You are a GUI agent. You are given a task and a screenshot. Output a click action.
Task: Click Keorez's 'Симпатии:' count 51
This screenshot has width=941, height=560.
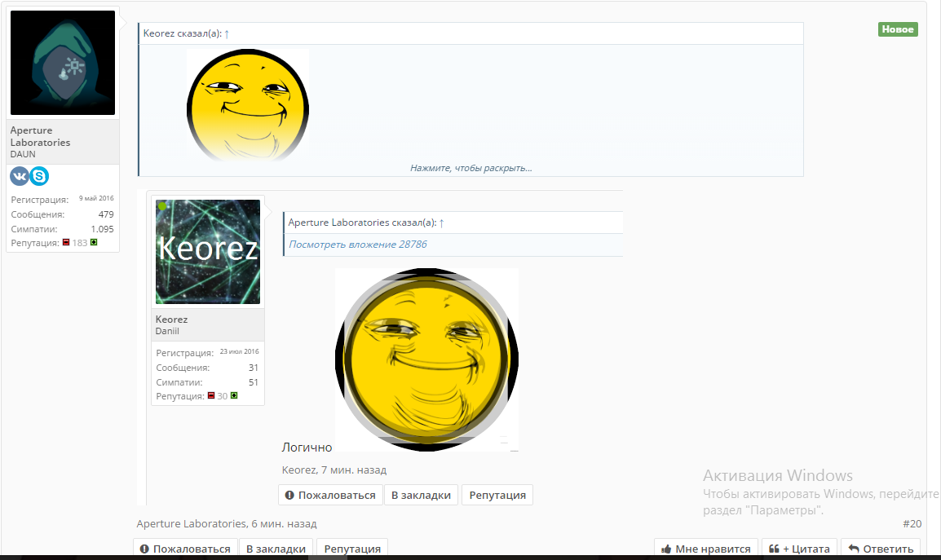pos(254,382)
